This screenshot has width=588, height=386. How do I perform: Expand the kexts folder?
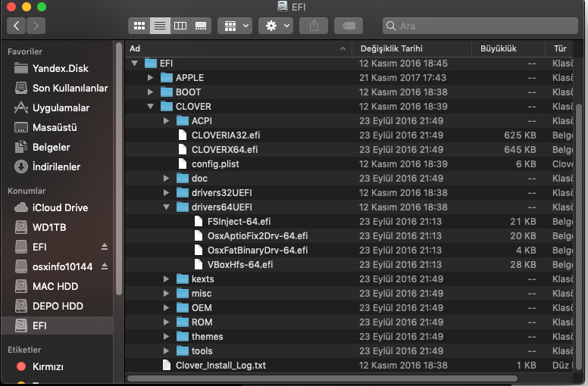(167, 279)
